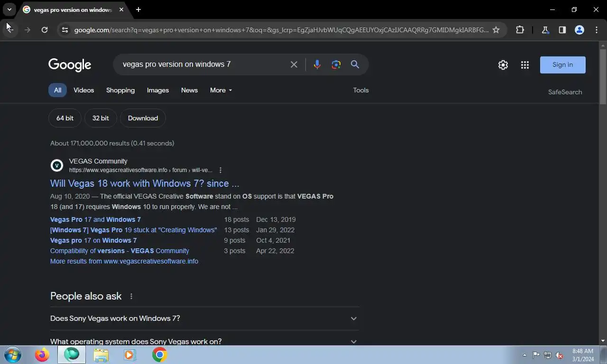Go to Google home via logo

(x=70, y=65)
